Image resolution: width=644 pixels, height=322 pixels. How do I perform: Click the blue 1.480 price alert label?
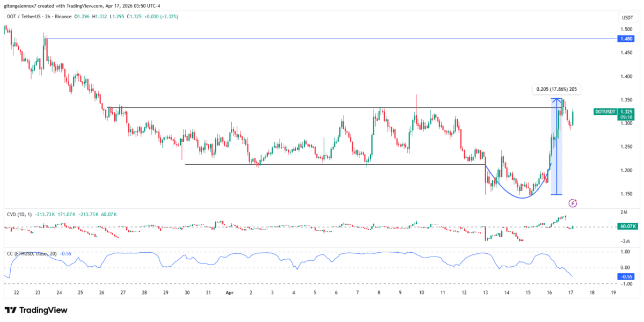tap(626, 39)
